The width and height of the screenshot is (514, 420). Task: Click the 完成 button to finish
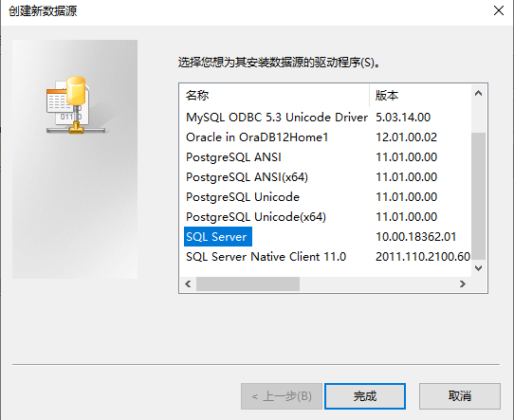[365, 396]
